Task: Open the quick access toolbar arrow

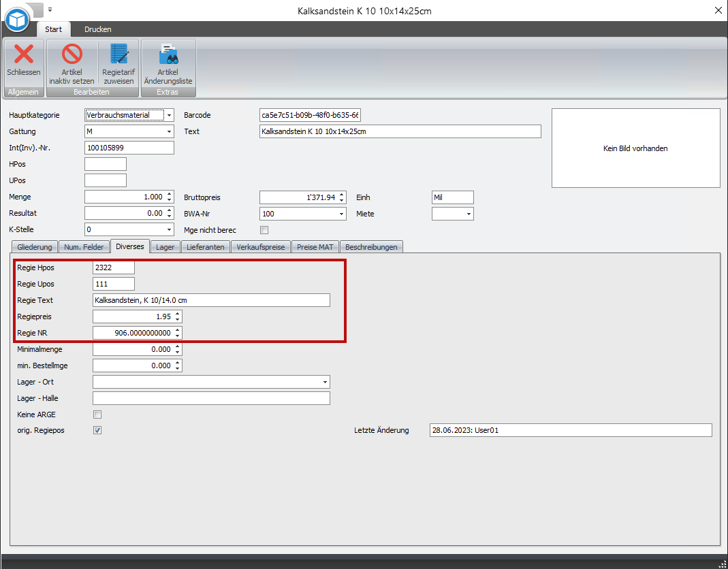Action: (x=50, y=10)
